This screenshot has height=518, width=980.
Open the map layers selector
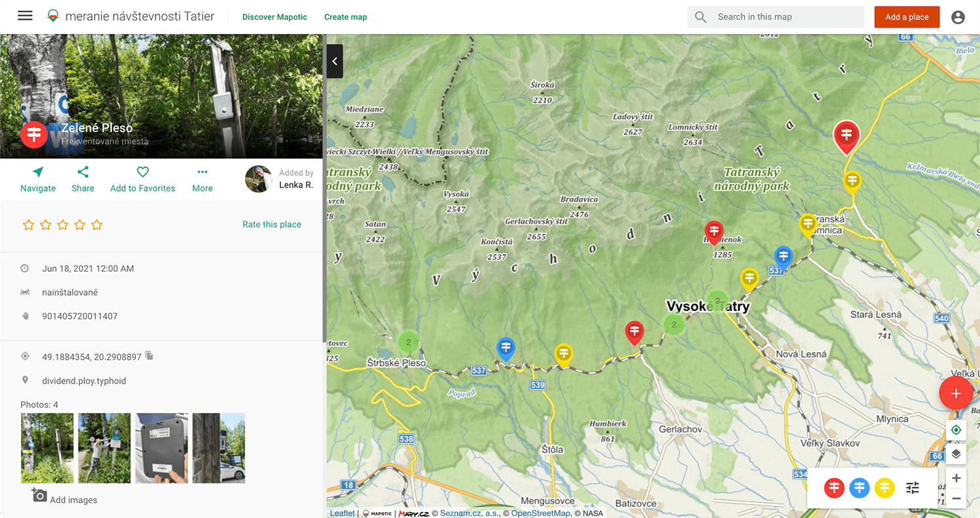click(956, 454)
